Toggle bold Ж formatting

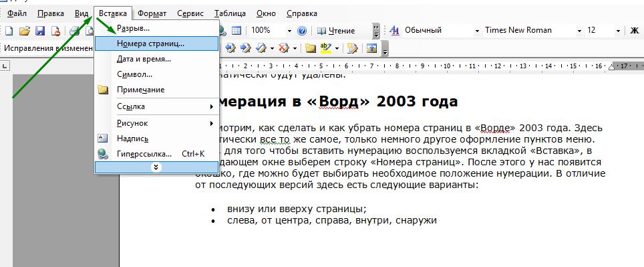(634, 30)
